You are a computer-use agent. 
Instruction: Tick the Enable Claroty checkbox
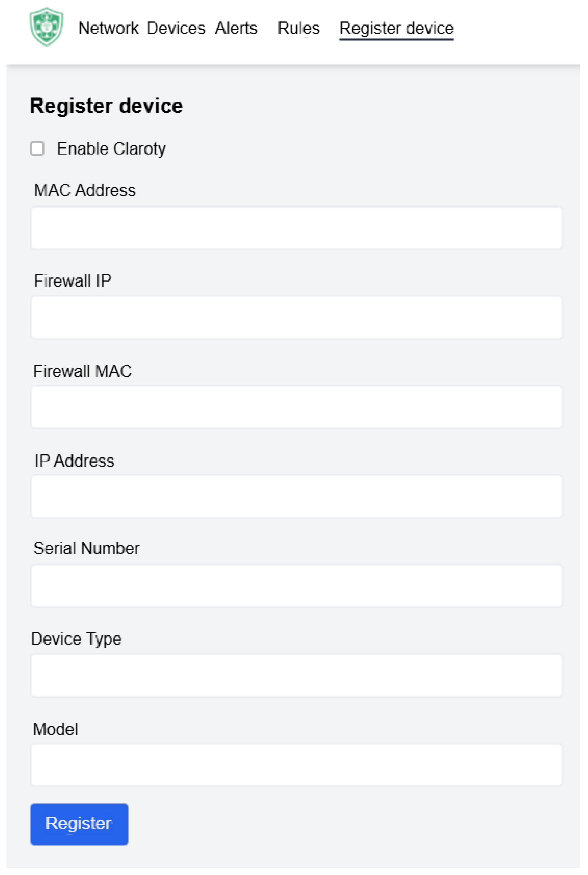(37, 148)
